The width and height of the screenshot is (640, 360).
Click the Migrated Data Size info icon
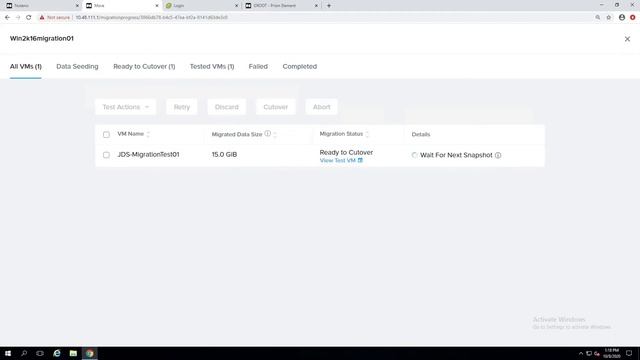pyautogui.click(x=267, y=133)
